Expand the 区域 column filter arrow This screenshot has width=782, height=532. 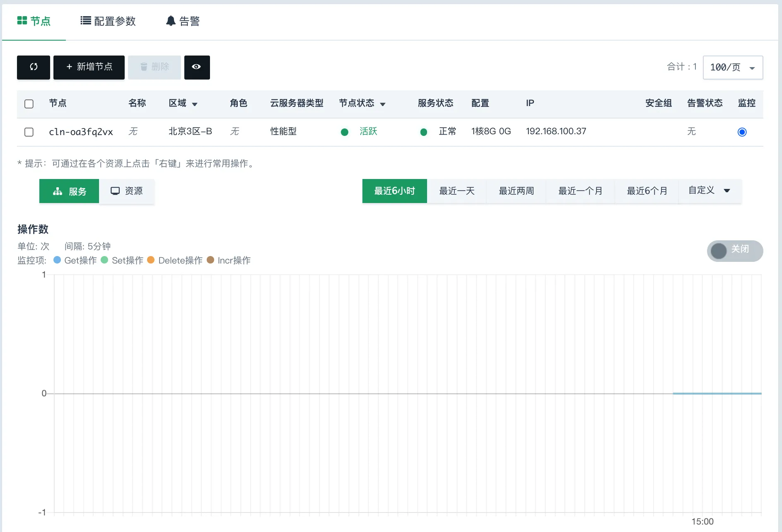point(195,104)
